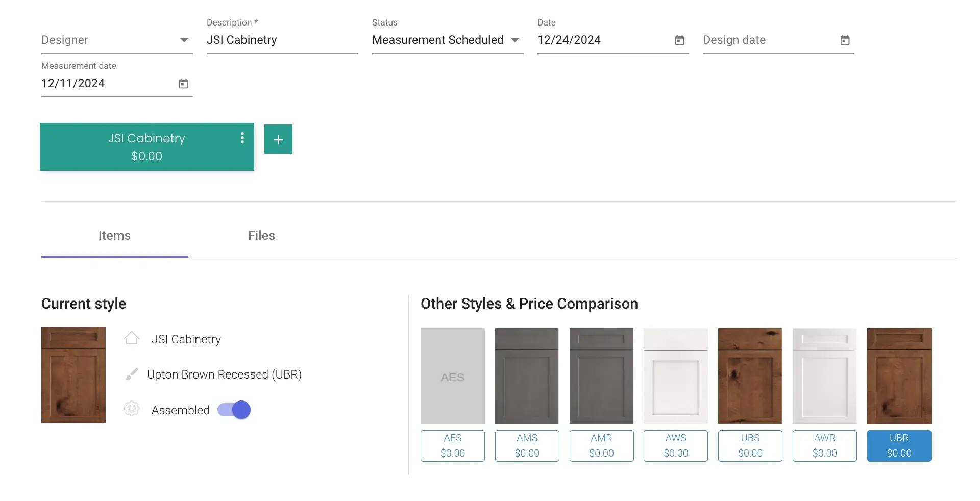Expand the Designer dropdown
Image resolution: width=980 pixels, height=501 pixels.
pyautogui.click(x=117, y=40)
